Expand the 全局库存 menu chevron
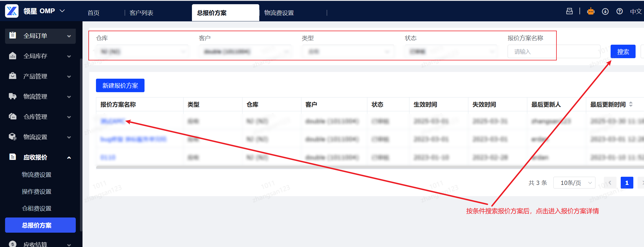 tap(69, 56)
